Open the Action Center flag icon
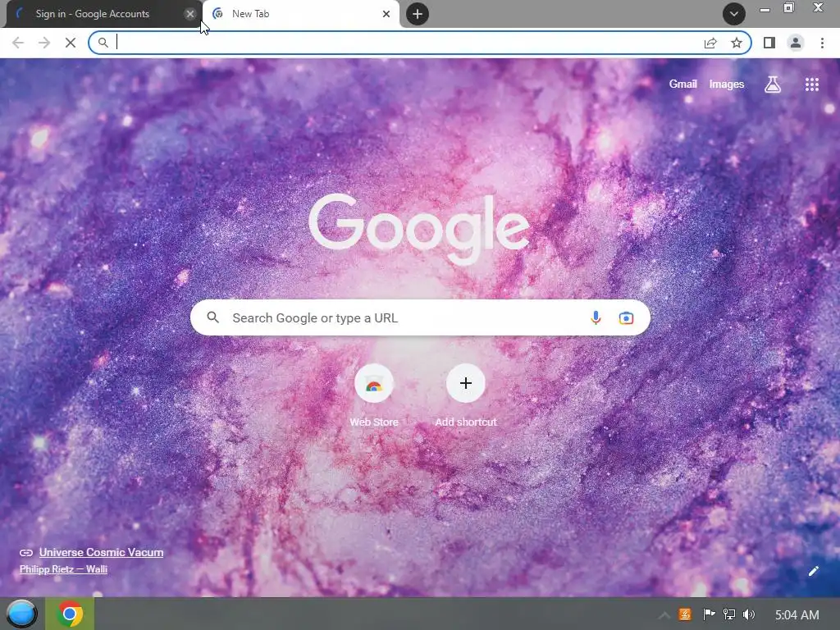Image resolution: width=840 pixels, height=630 pixels. point(709,614)
